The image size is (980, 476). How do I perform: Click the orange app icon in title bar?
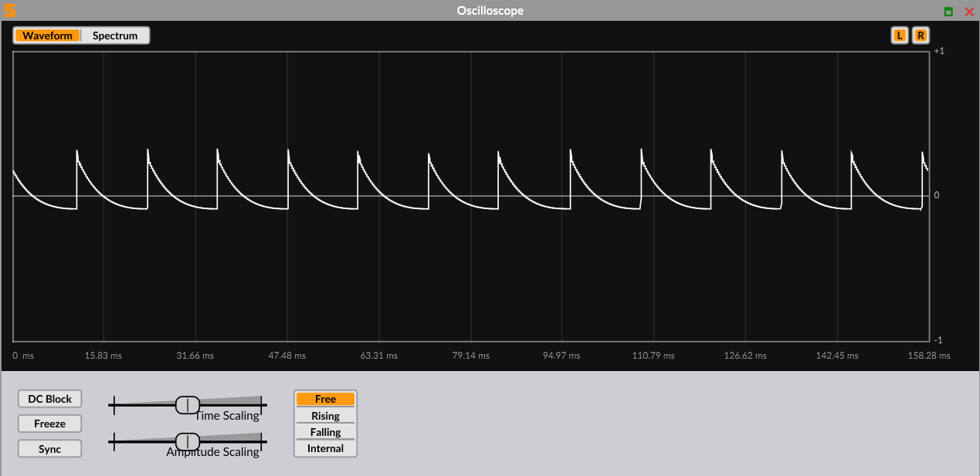[x=10, y=11]
